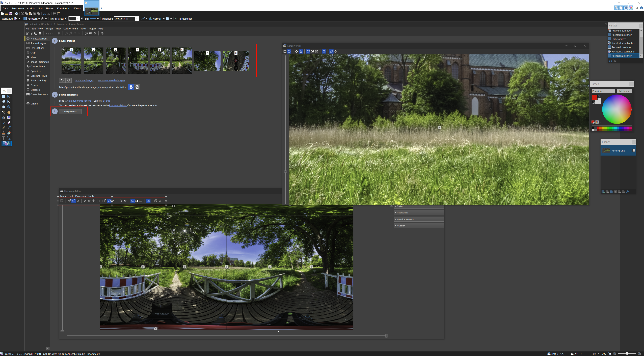Click the red primary color swatch

[594, 97]
